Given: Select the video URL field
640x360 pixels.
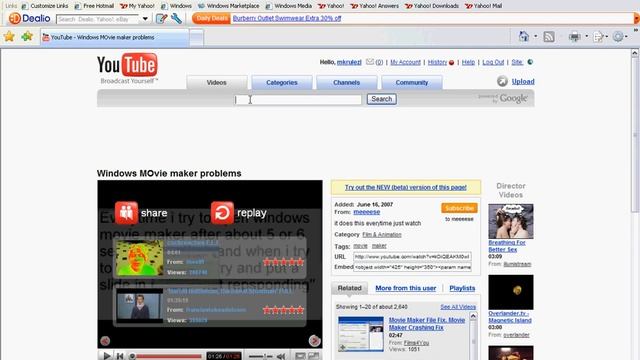Looking at the screenshot, I should pos(412,257).
